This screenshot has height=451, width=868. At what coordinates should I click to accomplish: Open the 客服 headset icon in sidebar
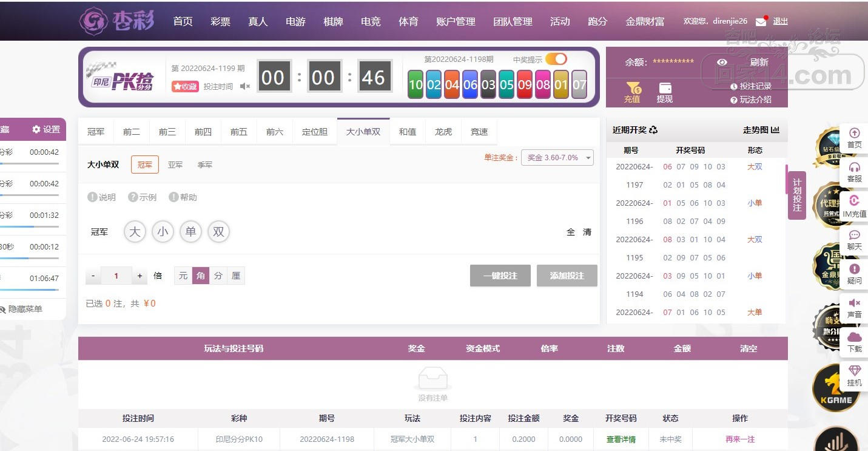pos(855,167)
